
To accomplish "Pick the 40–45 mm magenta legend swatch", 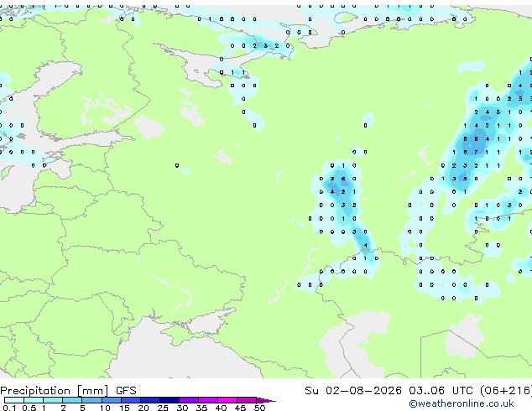I will point(227,400).
